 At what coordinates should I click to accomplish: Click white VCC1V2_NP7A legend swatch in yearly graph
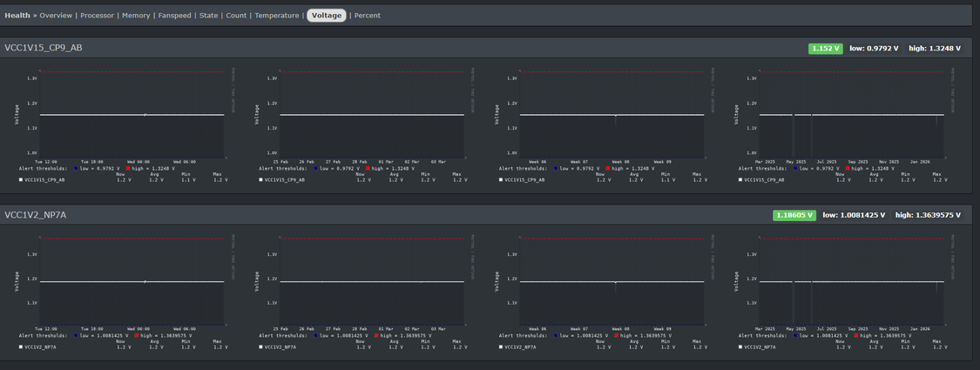pyautogui.click(x=740, y=346)
